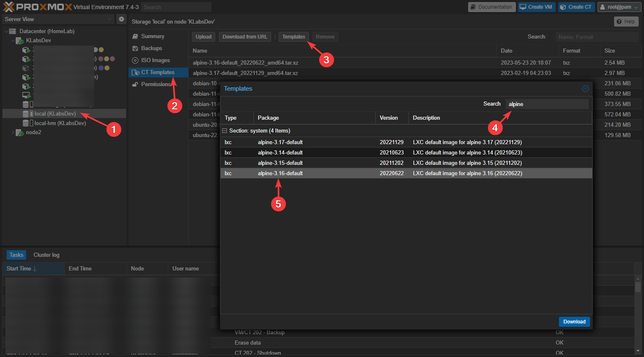
Task: Sort templates by Type column
Action: 237,118
